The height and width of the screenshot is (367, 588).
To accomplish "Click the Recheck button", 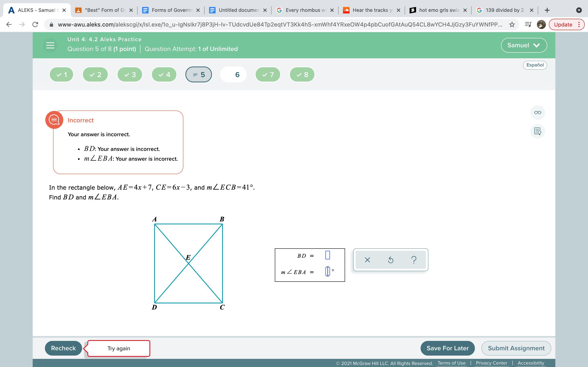I will [63, 348].
